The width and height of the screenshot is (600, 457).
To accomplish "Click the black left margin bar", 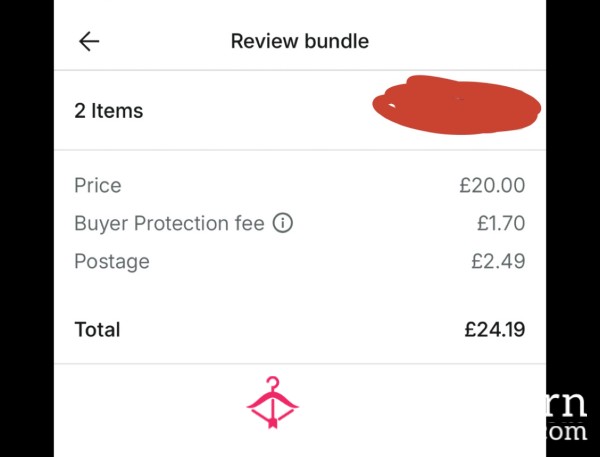I will (x=27, y=228).
